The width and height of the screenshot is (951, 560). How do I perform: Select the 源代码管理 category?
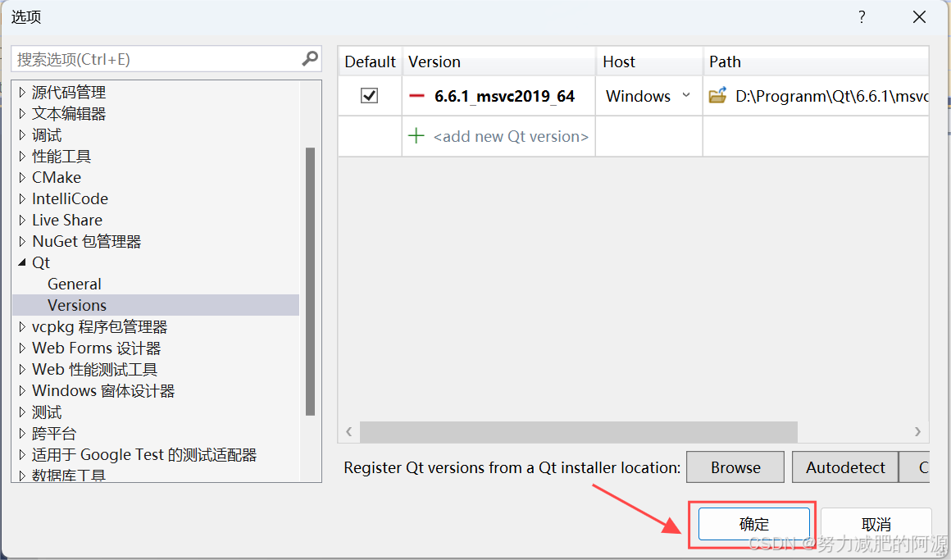(x=69, y=92)
